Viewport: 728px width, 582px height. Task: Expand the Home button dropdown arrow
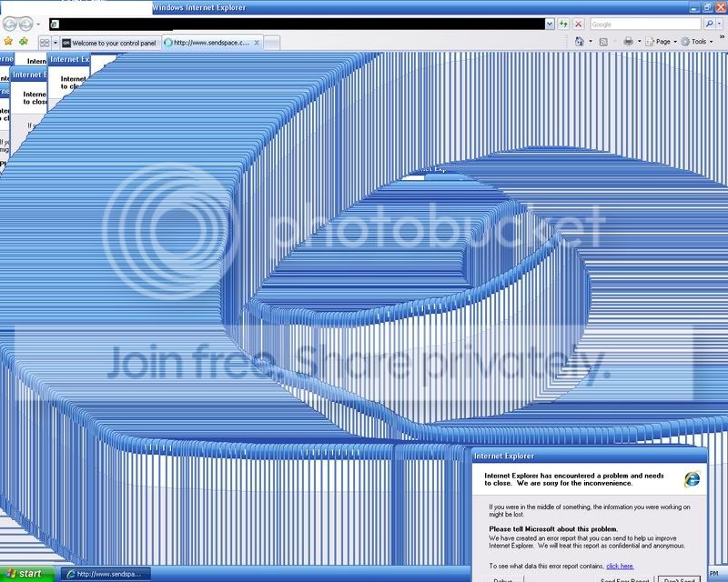(591, 42)
